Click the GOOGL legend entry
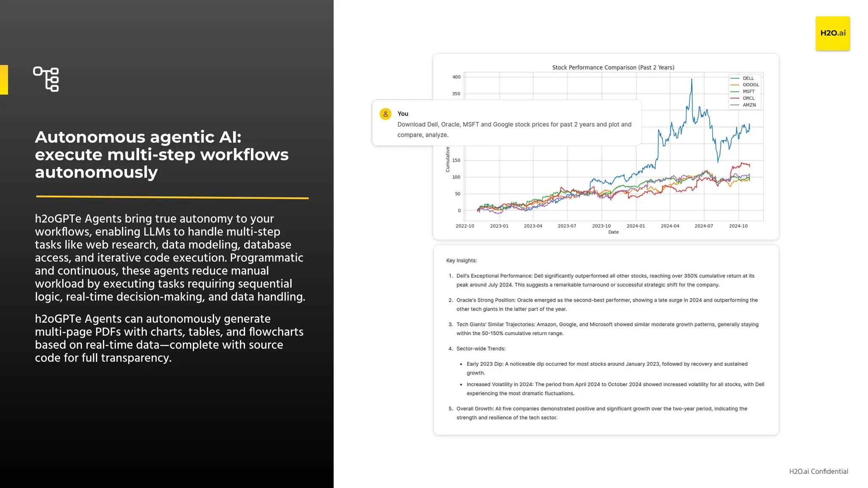Screen dimensions: 868x488 745,85
